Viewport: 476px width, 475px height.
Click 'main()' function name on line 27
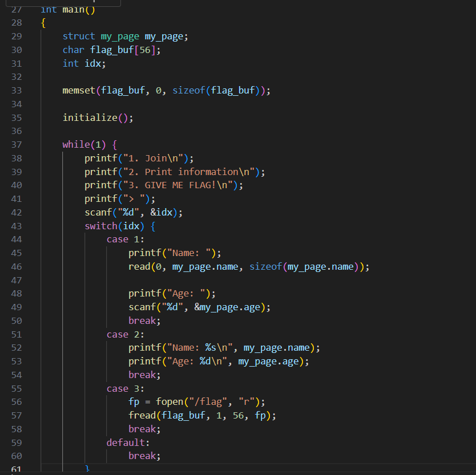(79, 10)
